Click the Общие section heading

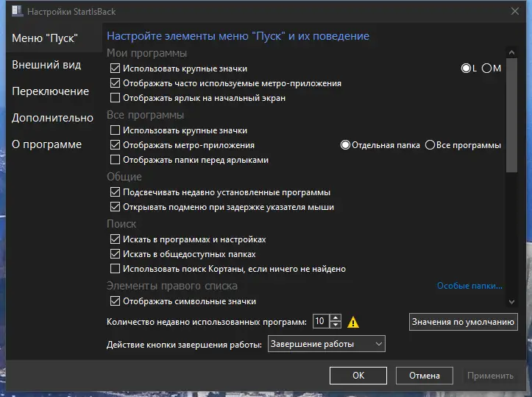click(124, 177)
